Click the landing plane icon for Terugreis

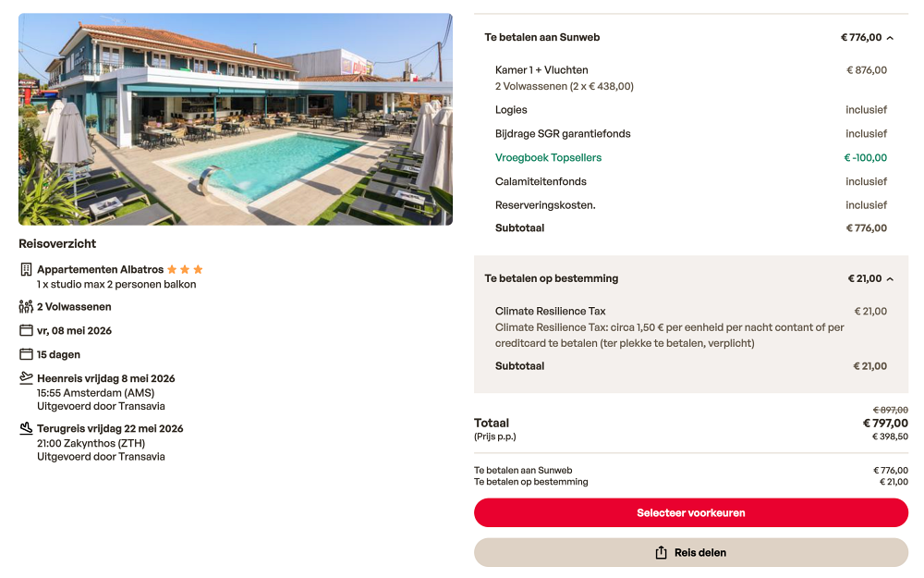point(26,429)
